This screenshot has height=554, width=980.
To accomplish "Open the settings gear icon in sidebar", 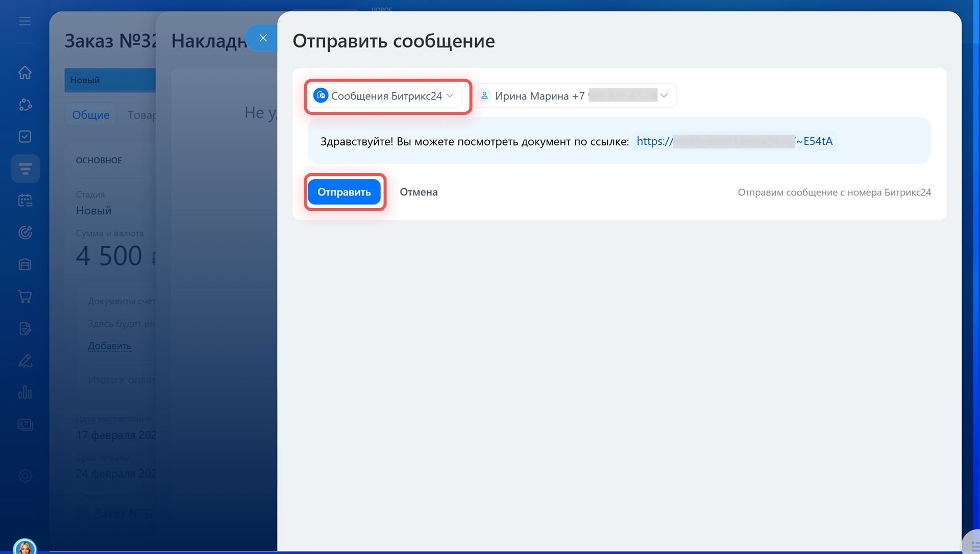I will (x=25, y=475).
